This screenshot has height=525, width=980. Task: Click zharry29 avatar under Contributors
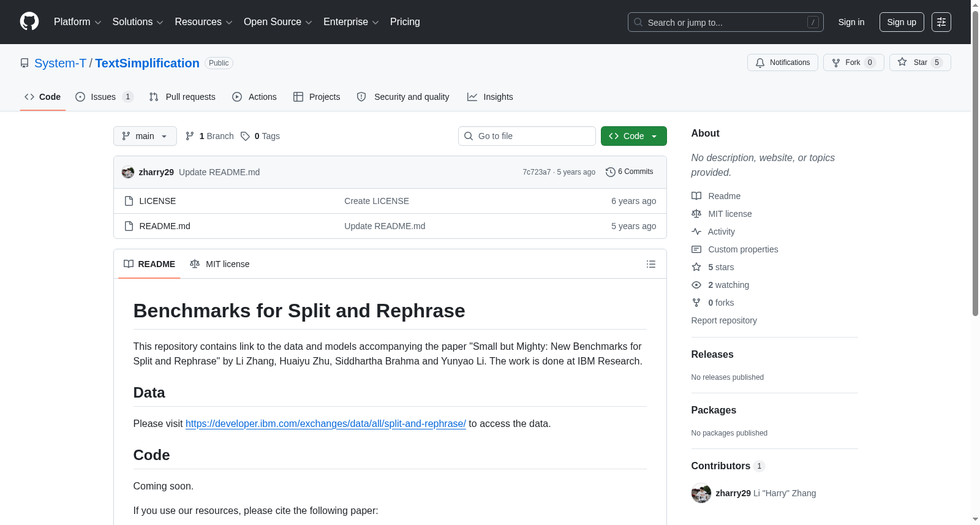click(701, 493)
